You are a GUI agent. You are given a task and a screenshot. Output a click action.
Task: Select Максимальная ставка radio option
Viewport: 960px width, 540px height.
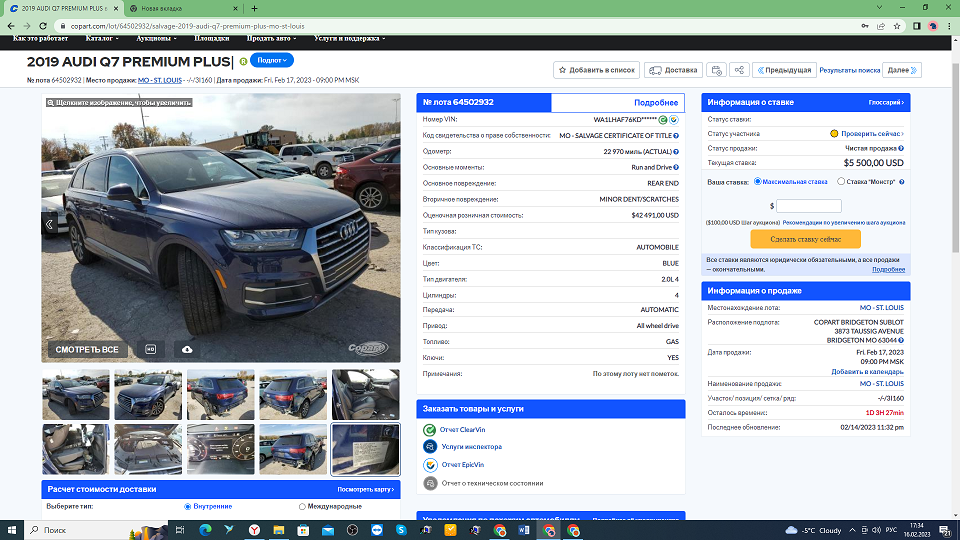[758, 181]
